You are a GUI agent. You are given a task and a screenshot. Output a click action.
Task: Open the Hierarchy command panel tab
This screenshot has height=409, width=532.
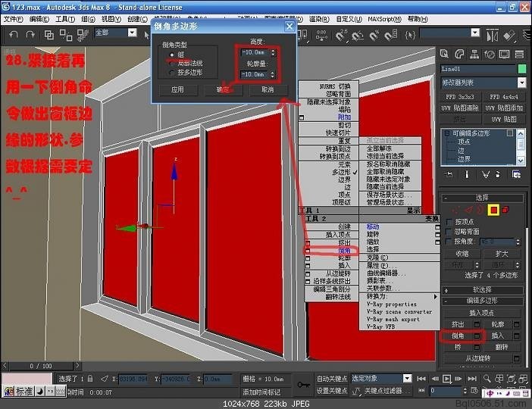tap(474, 54)
